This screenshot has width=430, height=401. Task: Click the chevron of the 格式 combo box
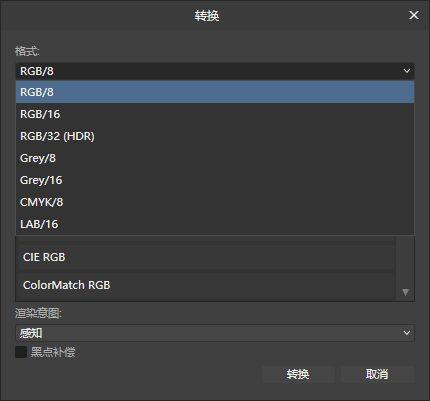click(407, 71)
